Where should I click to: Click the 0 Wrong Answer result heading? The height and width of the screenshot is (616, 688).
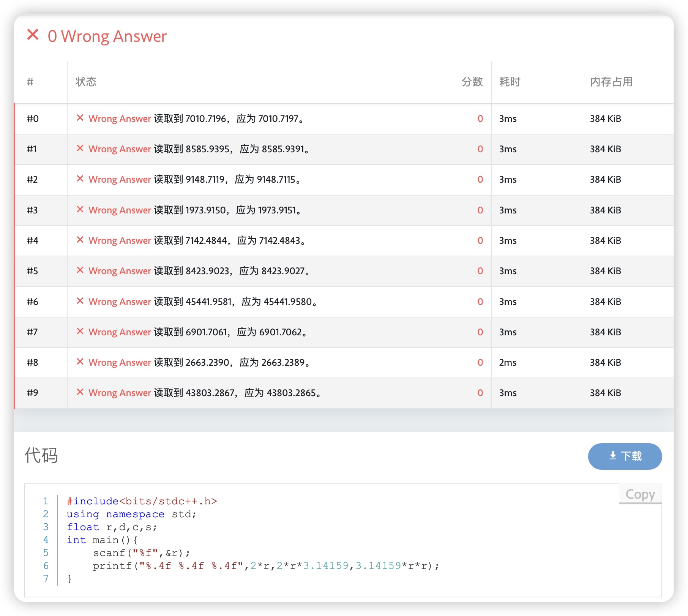coord(107,36)
